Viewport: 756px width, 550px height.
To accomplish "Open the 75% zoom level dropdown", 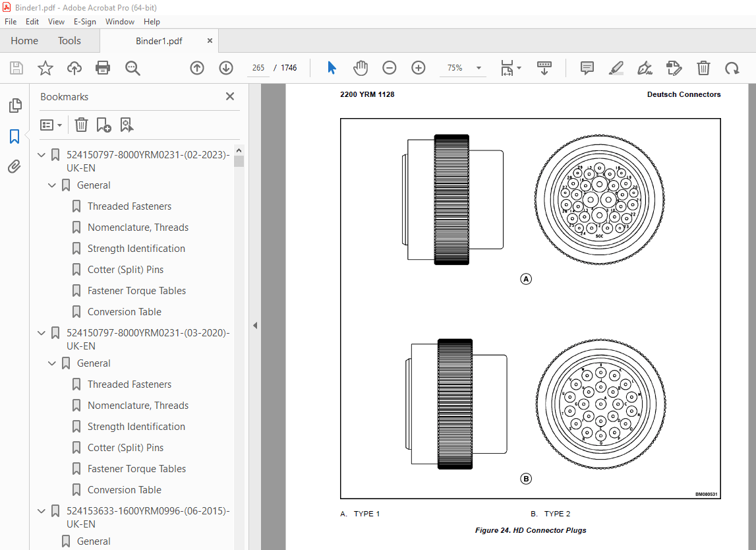I will click(479, 68).
